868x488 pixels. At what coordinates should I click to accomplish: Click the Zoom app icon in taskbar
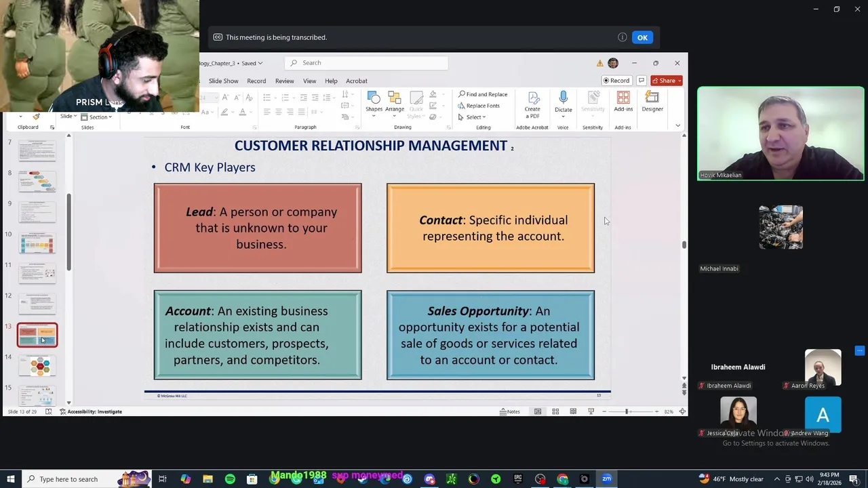click(x=606, y=479)
